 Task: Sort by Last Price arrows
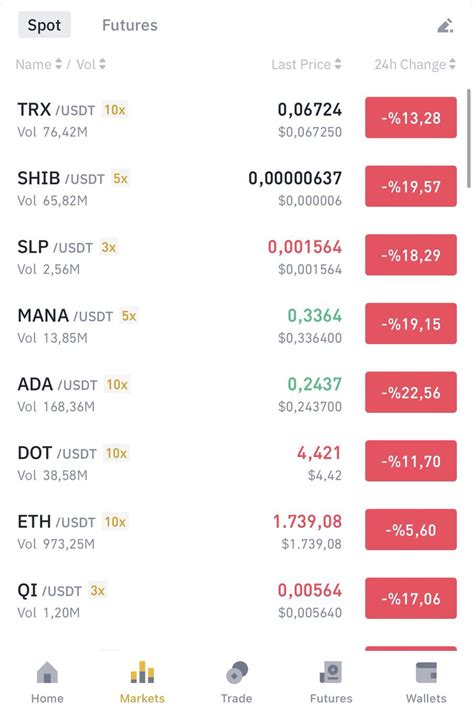pos(338,64)
